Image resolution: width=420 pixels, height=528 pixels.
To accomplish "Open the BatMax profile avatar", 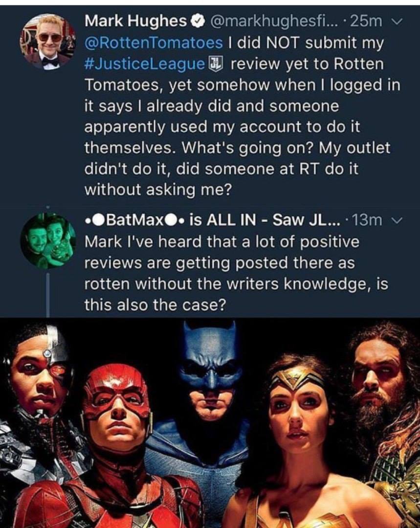I will 47,240.
